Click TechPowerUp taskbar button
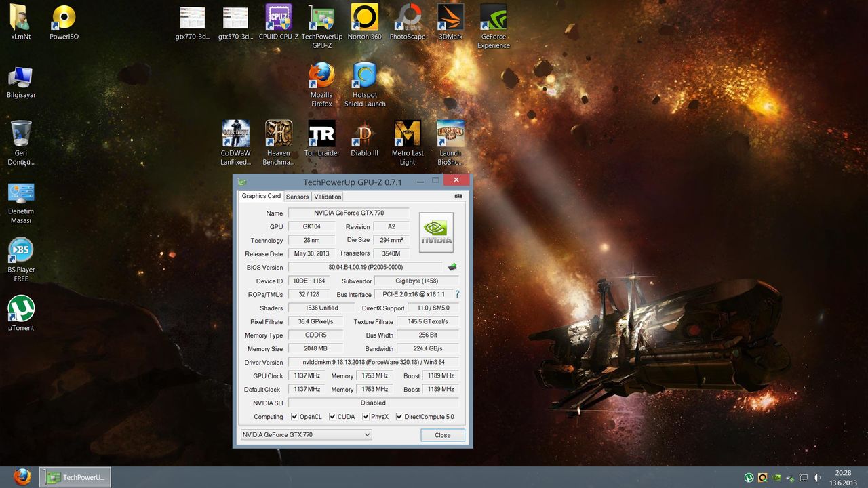The image size is (868, 488). (75, 477)
